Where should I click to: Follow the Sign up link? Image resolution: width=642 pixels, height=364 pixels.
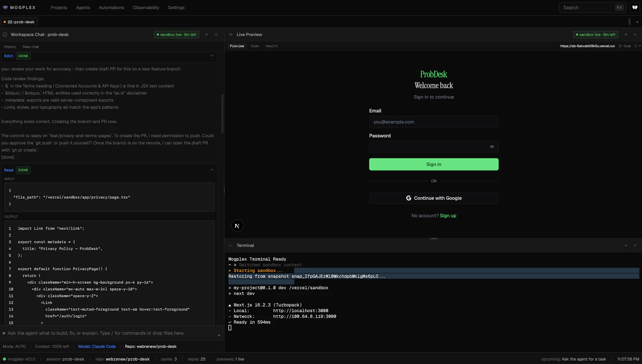(x=448, y=216)
